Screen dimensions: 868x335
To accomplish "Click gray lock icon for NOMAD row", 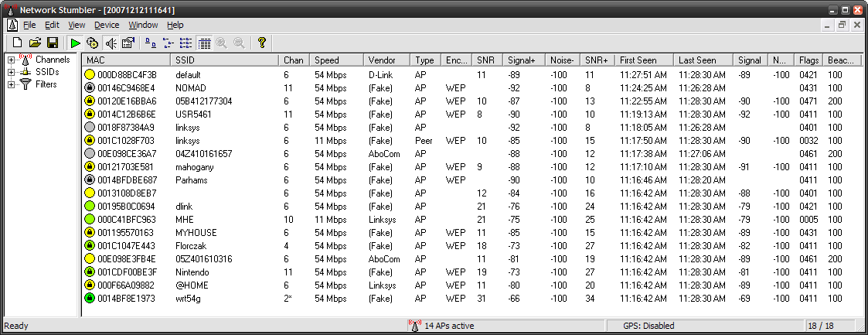I will (90, 87).
